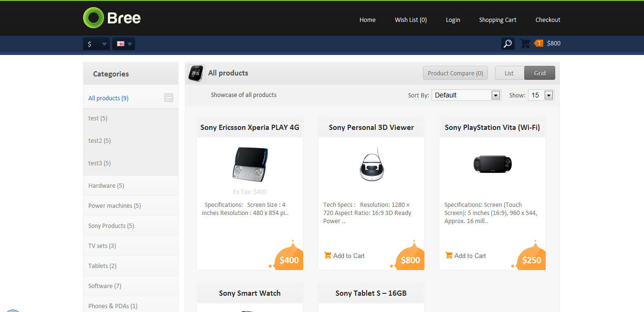Click cart icon next to PlayStation Vita Add to Cart

coord(449,256)
